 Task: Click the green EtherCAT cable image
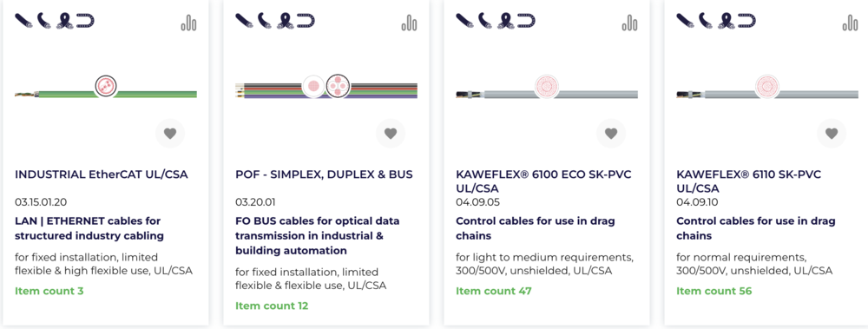(x=106, y=87)
